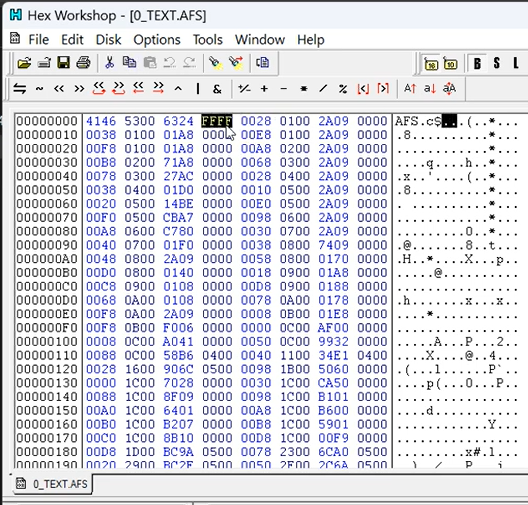Screen dimensions: 528x505
Task: Click the highlighted FFFF hex value
Action: (x=217, y=121)
